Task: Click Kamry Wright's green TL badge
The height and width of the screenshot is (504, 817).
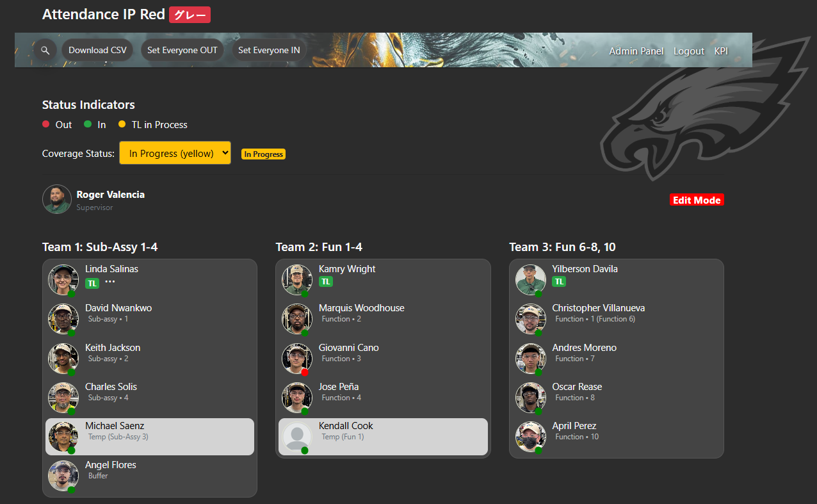Action: (x=326, y=282)
